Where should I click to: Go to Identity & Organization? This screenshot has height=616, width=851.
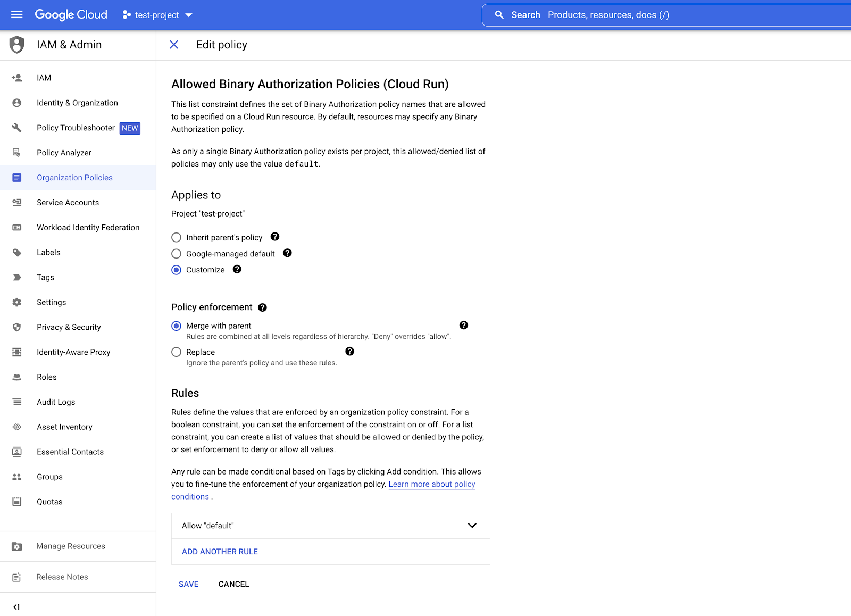click(x=77, y=103)
